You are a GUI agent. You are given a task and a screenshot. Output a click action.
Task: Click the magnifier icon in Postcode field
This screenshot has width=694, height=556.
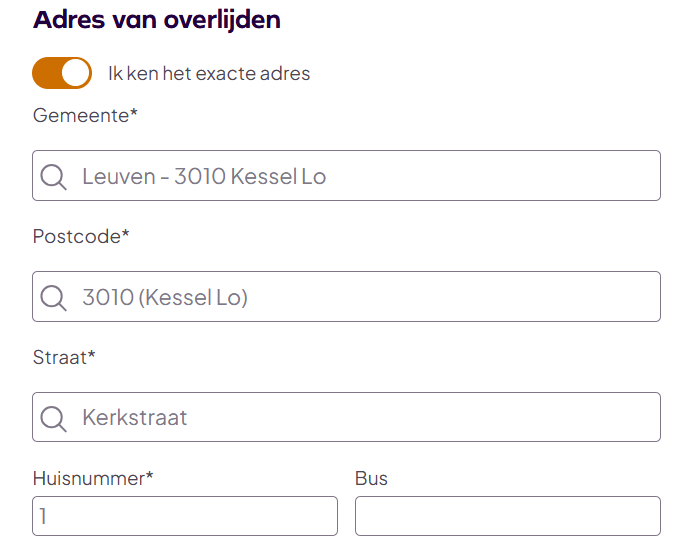pos(53,297)
